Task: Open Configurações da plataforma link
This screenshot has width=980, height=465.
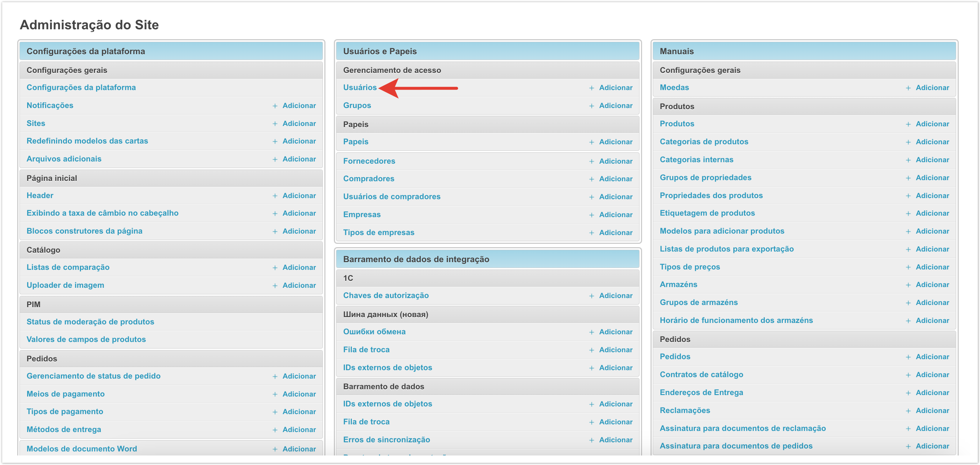Action: 81,88
